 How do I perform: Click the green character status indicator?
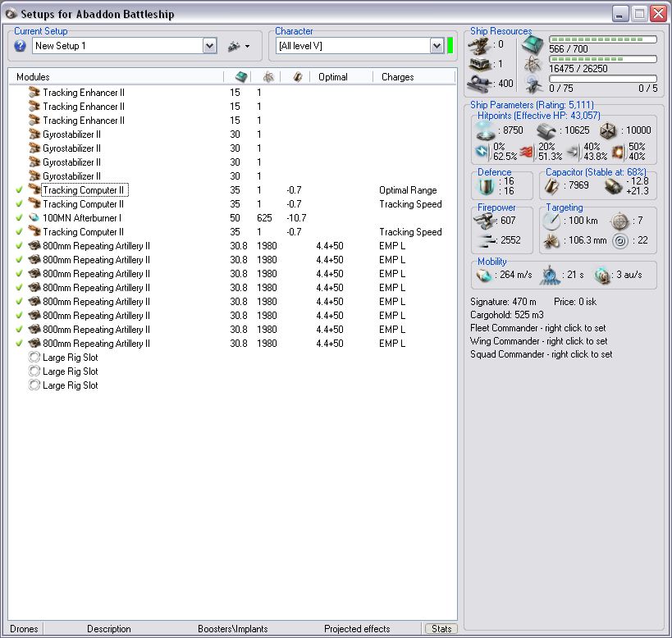(450, 46)
